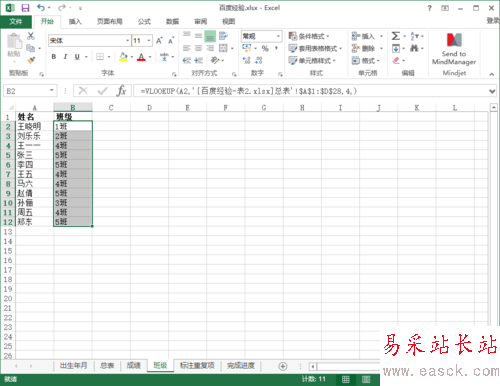The width and height of the screenshot is (500, 386).
Task: Decrease indent icon
Action: (187, 60)
